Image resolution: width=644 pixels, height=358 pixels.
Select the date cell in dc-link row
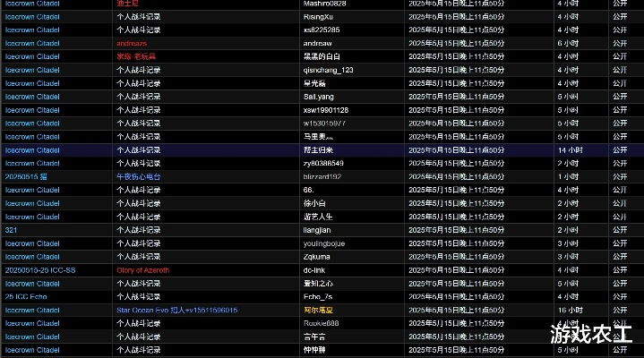[456, 270]
